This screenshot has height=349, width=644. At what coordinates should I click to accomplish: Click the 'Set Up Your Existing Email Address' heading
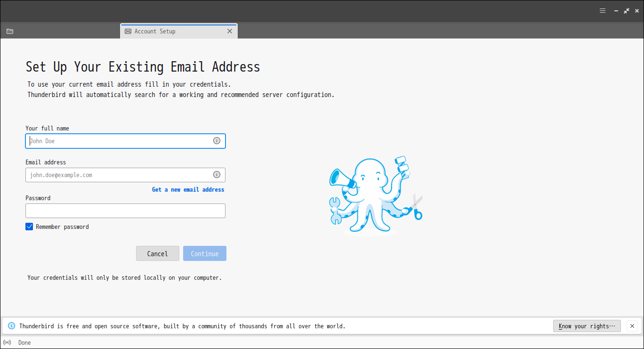pyautogui.click(x=143, y=67)
